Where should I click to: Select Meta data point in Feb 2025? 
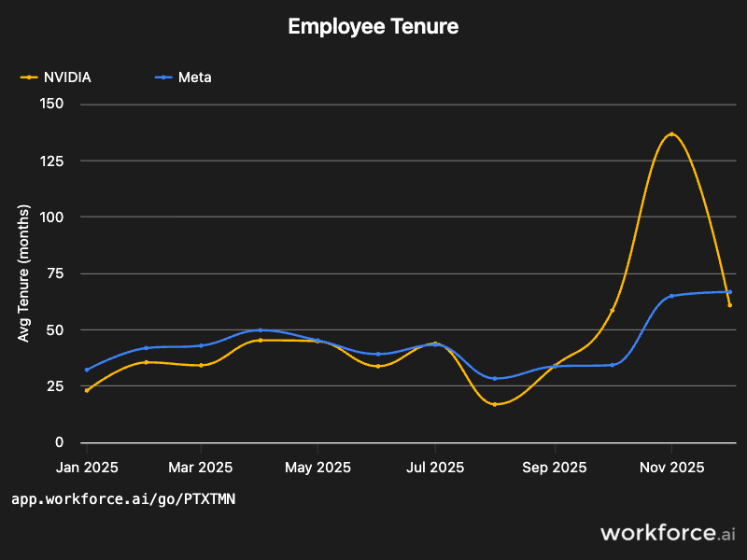point(147,348)
